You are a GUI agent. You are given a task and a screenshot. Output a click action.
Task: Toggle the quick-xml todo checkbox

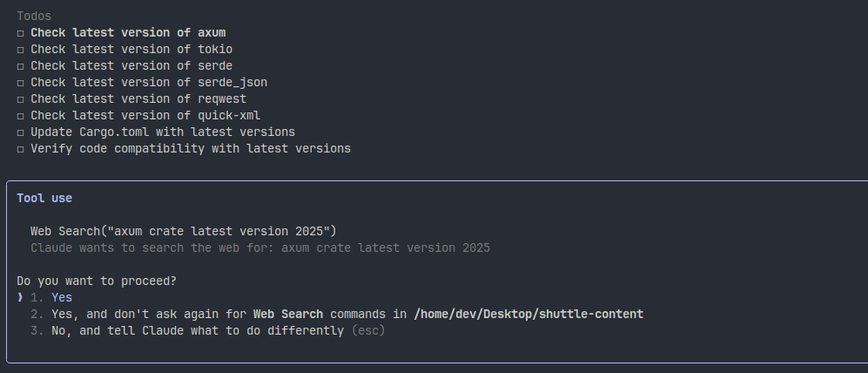(x=20, y=115)
